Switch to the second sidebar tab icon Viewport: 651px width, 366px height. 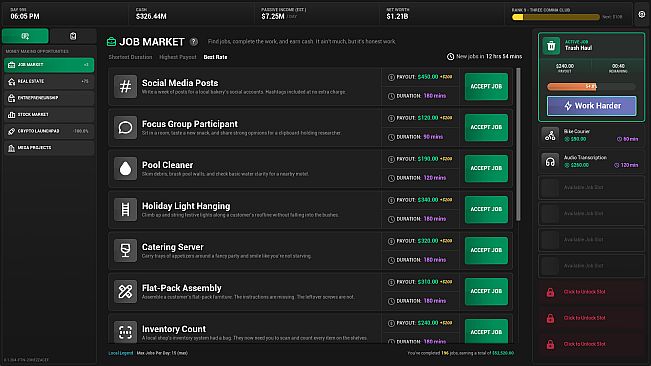tap(73, 36)
